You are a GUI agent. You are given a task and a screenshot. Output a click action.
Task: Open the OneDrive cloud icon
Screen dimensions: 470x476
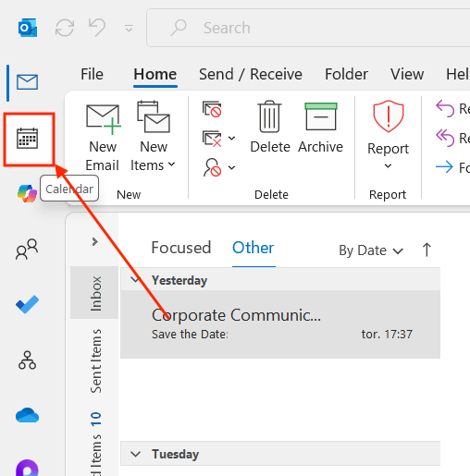click(27, 415)
